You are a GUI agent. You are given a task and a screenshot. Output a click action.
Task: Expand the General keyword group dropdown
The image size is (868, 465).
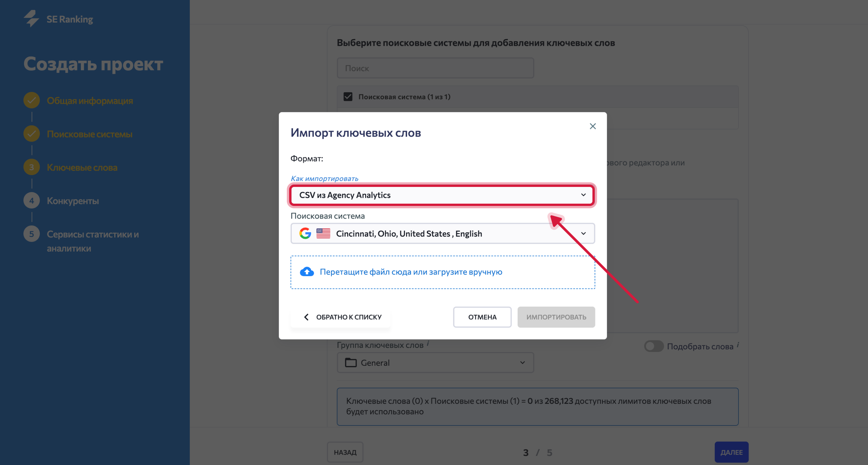pos(435,363)
